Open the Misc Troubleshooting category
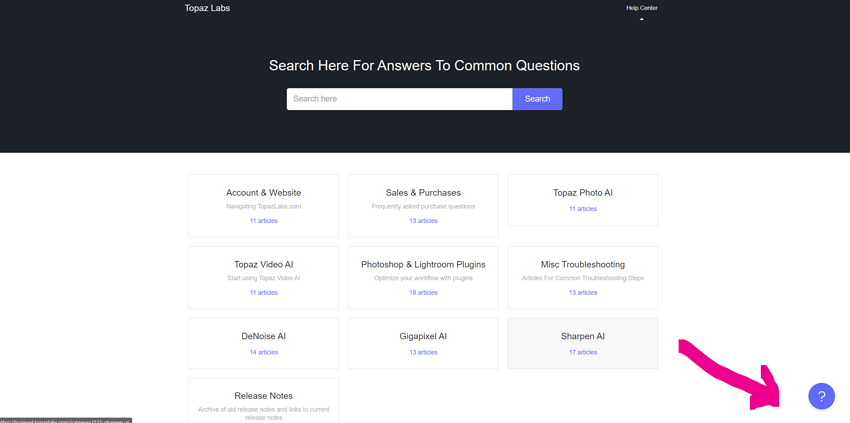The height and width of the screenshot is (423, 850). [x=582, y=265]
